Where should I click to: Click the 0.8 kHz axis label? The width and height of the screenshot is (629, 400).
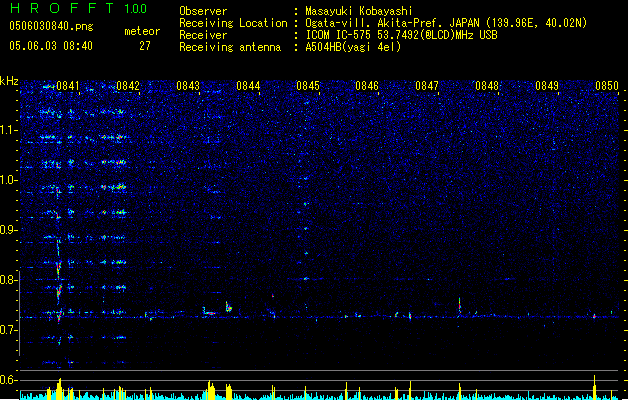(x=9, y=280)
